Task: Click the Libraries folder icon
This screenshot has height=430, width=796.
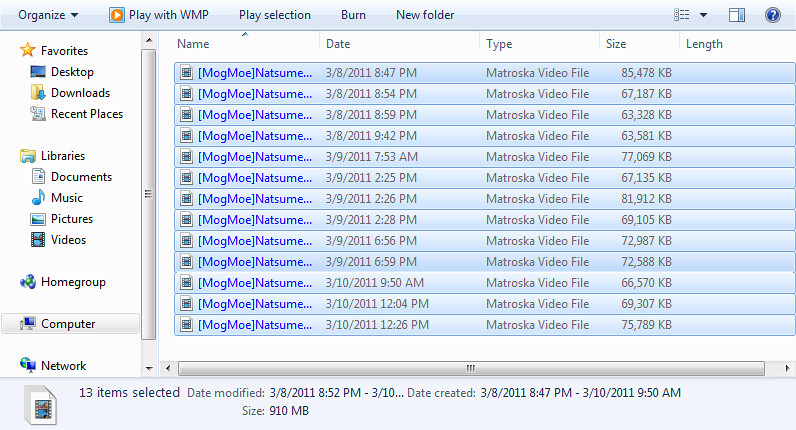Action: [x=27, y=155]
